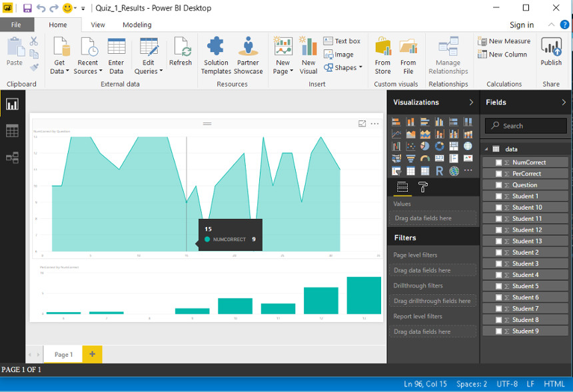The width and height of the screenshot is (573, 392).
Task: Click the Search field in Fields pane
Action: (526, 126)
